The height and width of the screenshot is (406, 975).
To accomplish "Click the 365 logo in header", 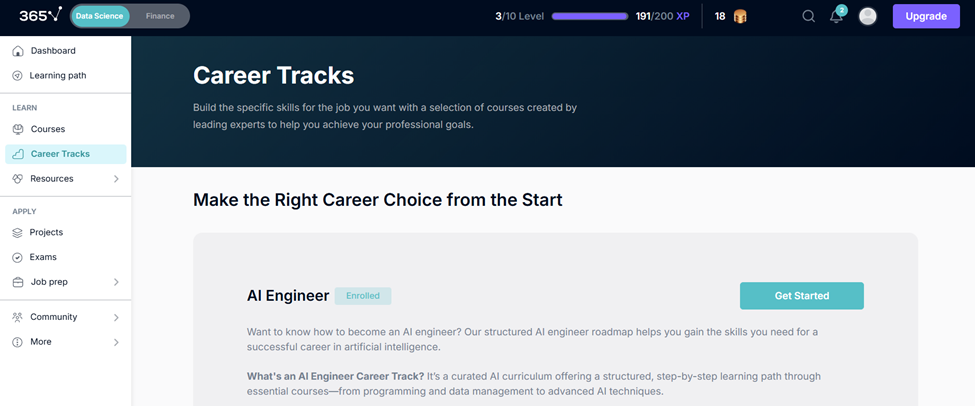I will click(40, 15).
